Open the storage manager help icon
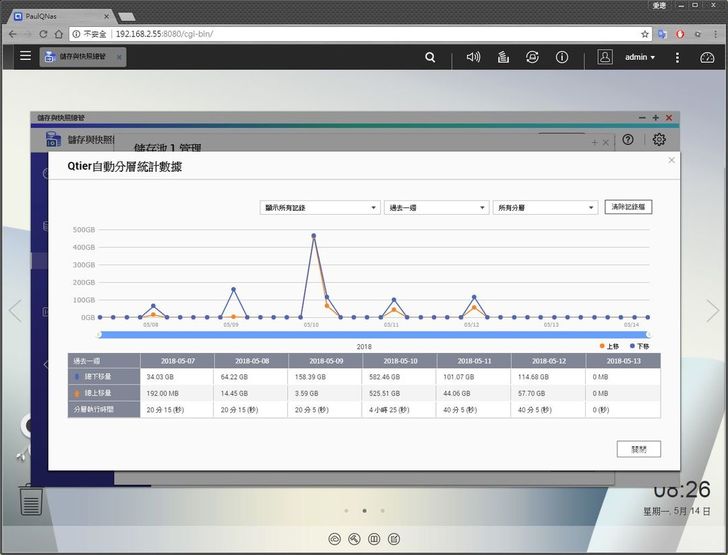Image resolution: width=728 pixels, height=555 pixels. pyautogui.click(x=628, y=140)
